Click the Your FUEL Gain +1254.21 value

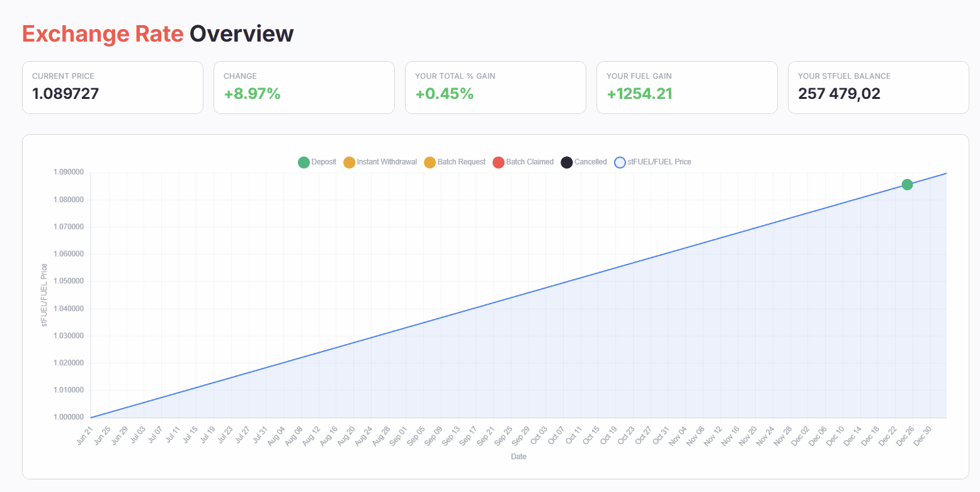click(639, 94)
